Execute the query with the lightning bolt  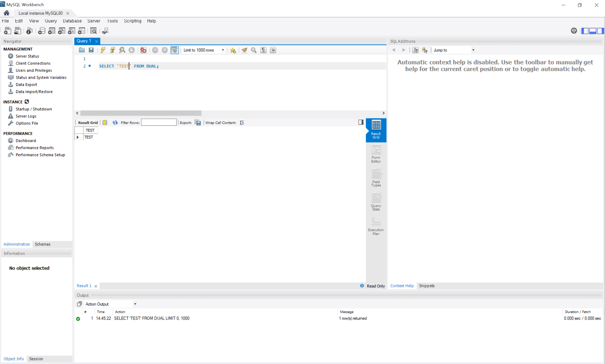click(x=103, y=50)
